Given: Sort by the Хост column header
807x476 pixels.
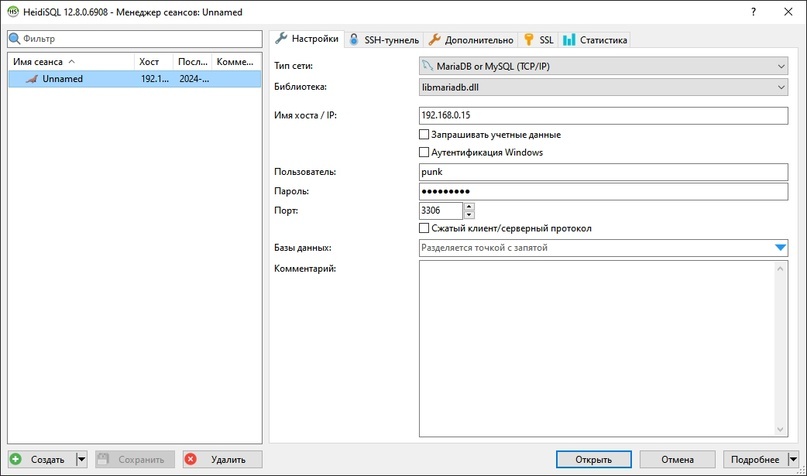Looking at the screenshot, I should tap(154, 62).
